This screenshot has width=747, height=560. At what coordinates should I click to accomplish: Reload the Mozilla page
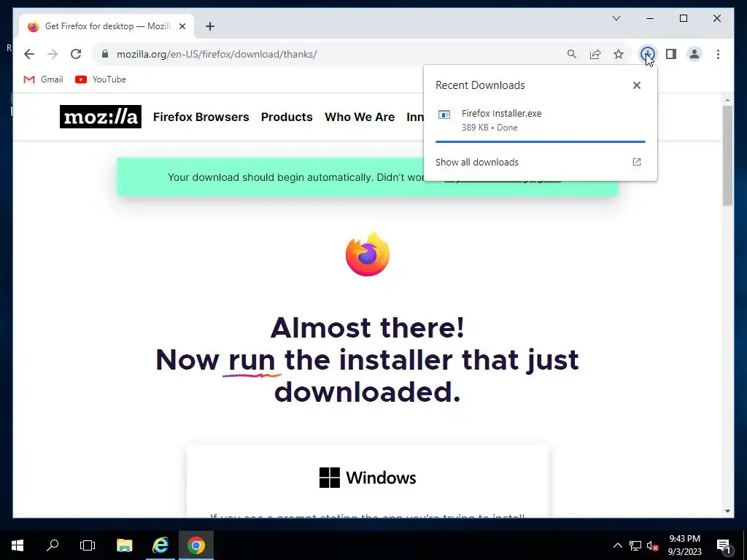pos(76,54)
